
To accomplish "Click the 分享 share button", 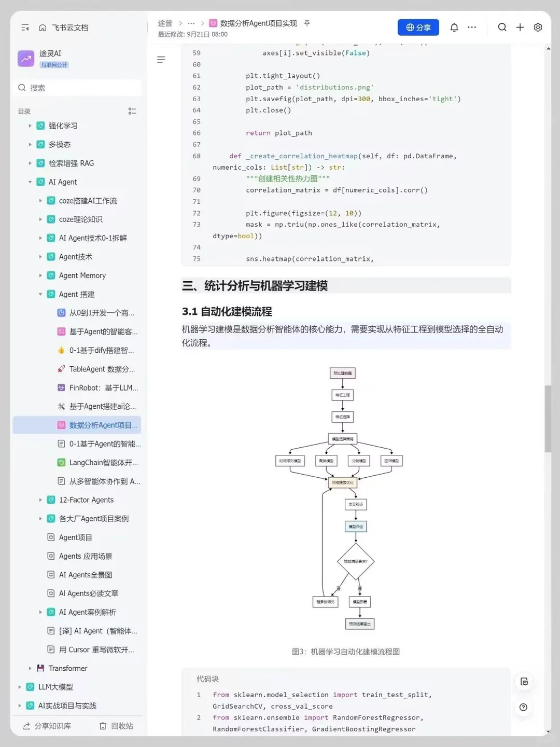I will [418, 27].
